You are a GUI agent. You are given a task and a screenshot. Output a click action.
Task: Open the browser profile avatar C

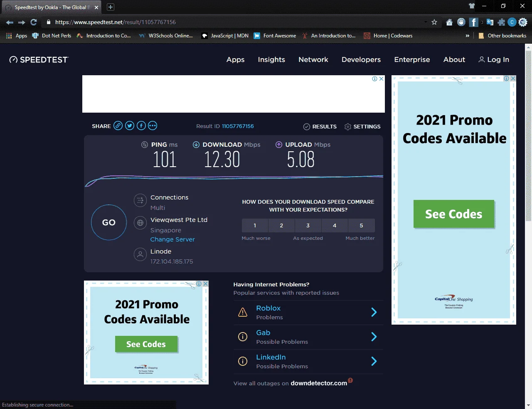click(x=512, y=22)
